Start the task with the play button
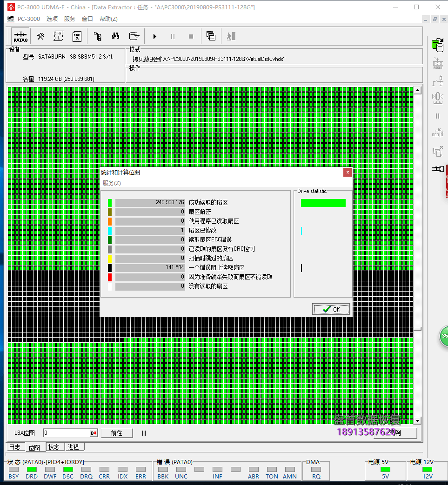448x485 pixels. click(155, 36)
